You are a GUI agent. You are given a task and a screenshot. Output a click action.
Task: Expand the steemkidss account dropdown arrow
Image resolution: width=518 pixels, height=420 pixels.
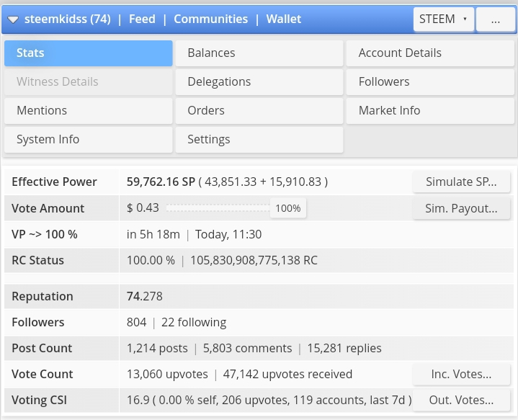[13, 19]
